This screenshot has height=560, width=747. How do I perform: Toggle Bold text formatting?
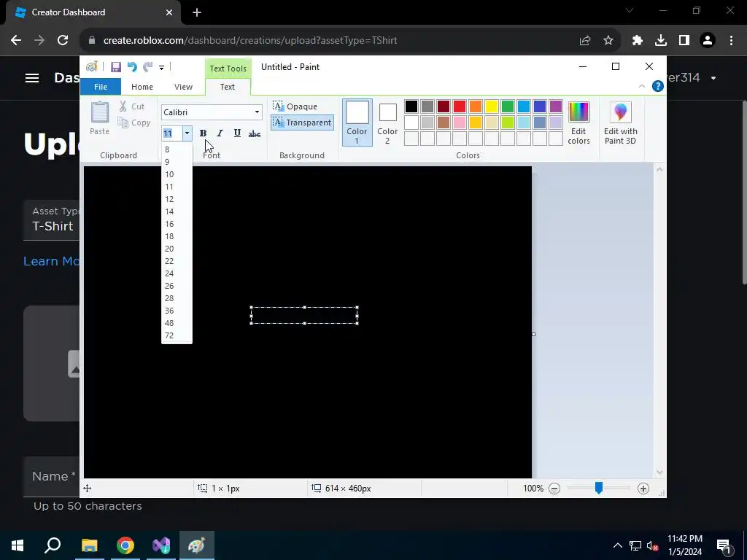click(203, 133)
